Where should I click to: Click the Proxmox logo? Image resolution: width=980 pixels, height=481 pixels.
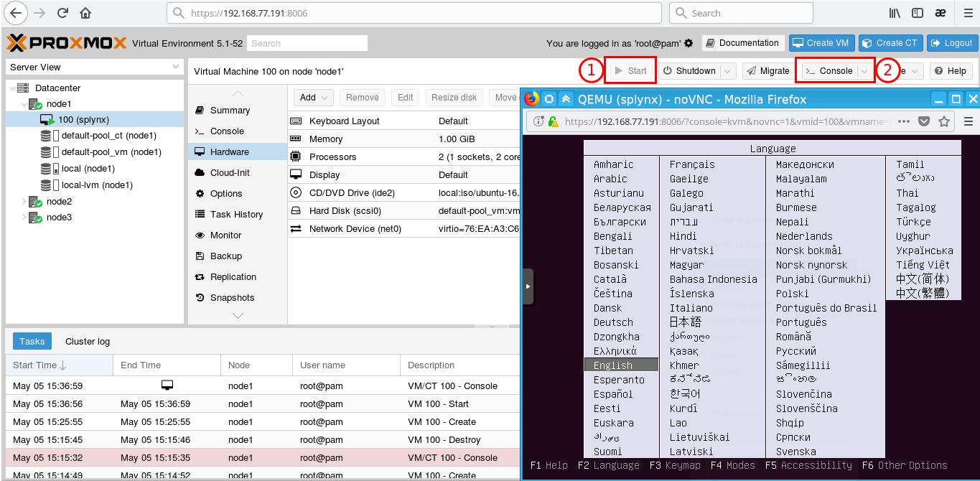66,43
